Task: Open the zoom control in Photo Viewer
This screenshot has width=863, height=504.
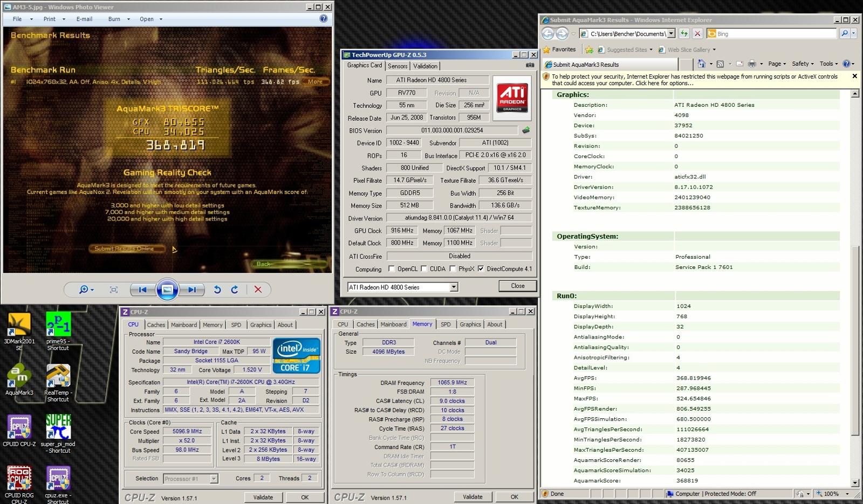Action: pos(86,289)
